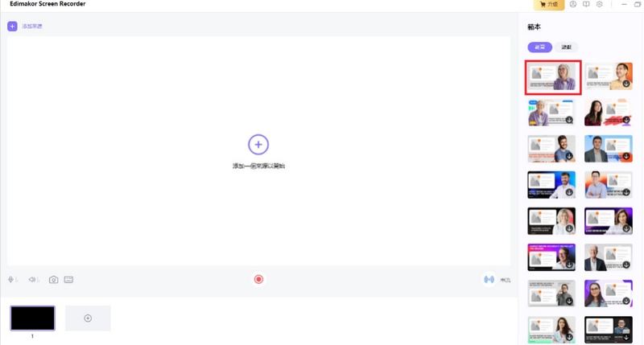The height and width of the screenshot is (345, 644).
Task: Click download icon on orange-blue gradient template
Action: point(626,192)
